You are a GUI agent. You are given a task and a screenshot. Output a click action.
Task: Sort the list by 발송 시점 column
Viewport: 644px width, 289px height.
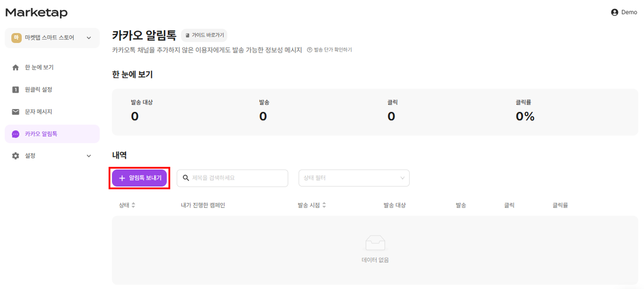pyautogui.click(x=324, y=205)
